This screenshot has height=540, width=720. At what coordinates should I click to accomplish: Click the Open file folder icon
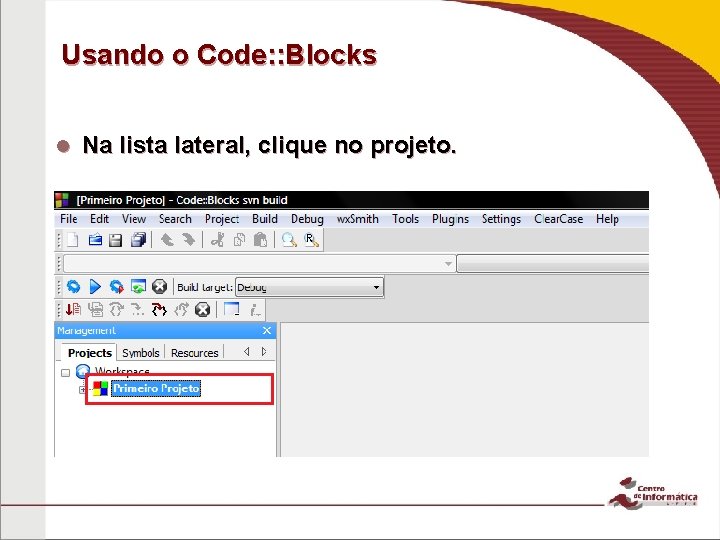point(95,240)
